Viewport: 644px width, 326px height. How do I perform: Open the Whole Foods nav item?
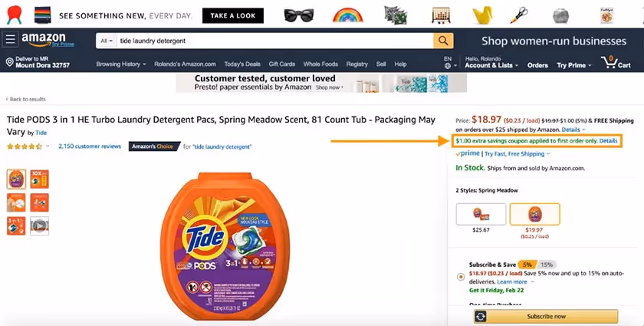[320, 64]
